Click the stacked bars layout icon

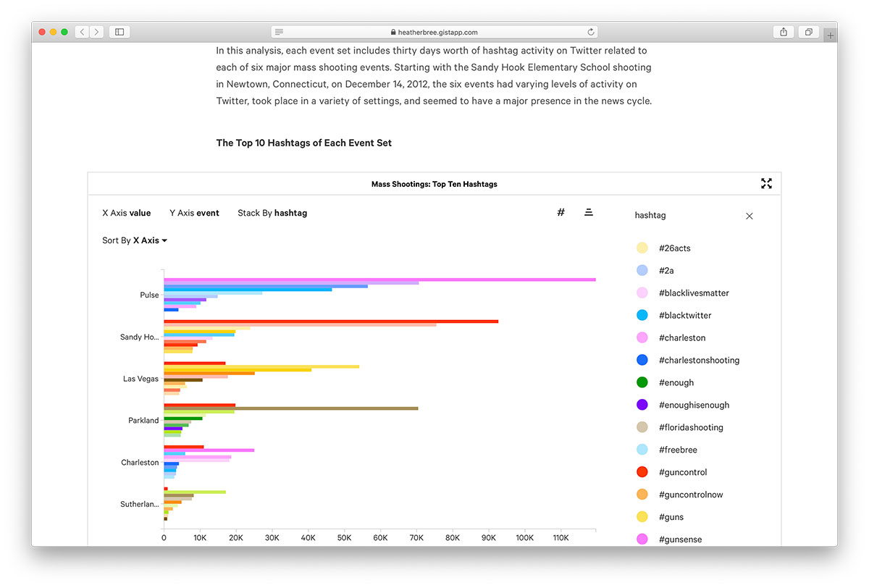pos(589,212)
